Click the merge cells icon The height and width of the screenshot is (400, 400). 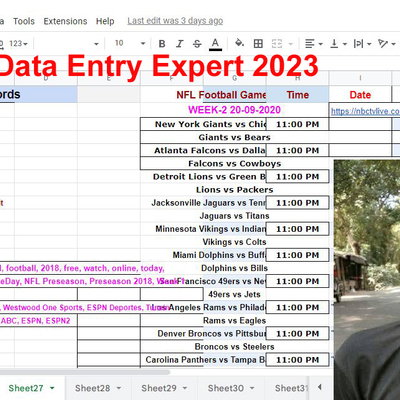click(277, 43)
